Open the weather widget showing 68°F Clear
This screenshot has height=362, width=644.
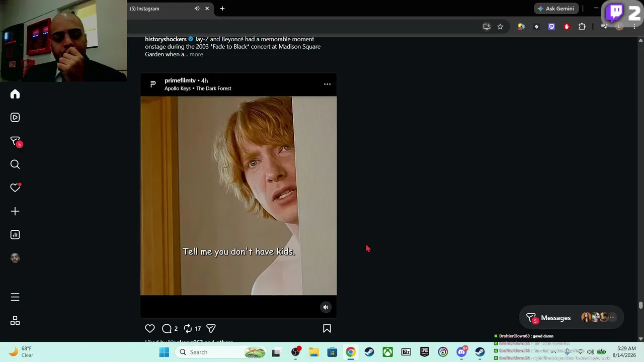pos(21,352)
